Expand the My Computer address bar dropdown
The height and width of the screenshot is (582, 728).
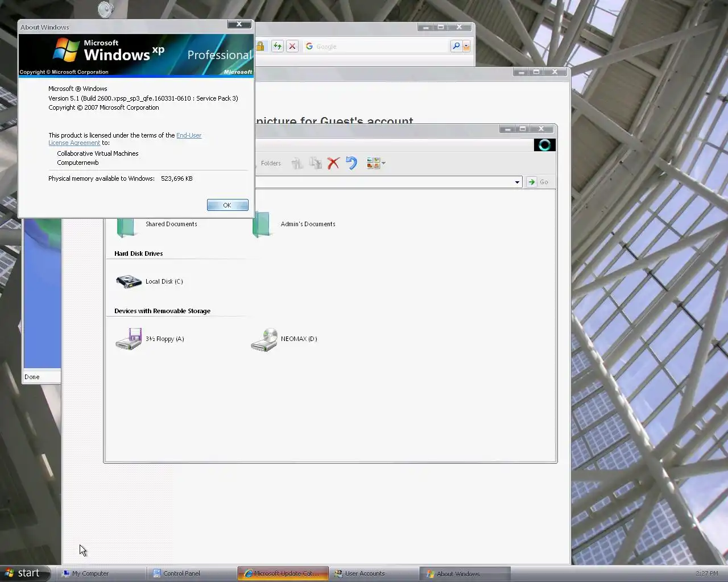point(517,182)
